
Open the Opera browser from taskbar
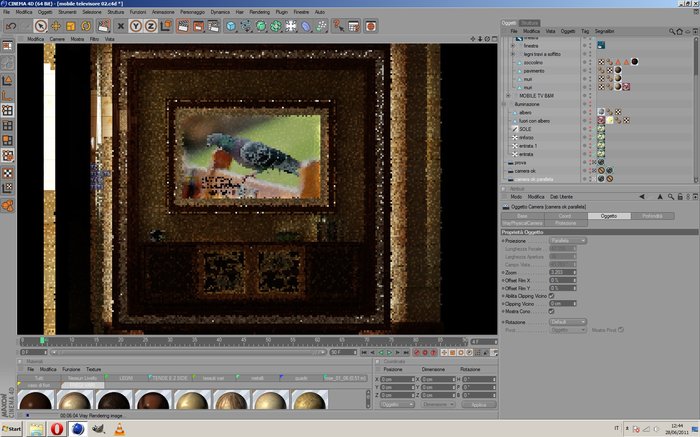(57, 429)
